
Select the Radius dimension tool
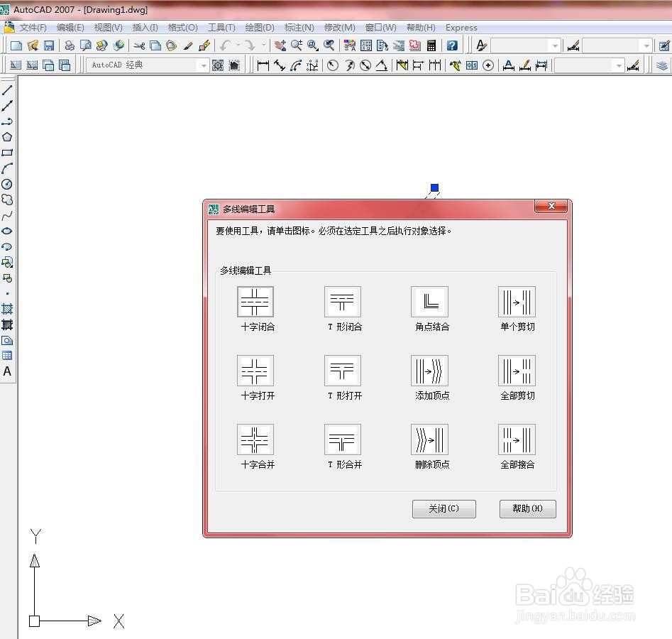point(333,65)
